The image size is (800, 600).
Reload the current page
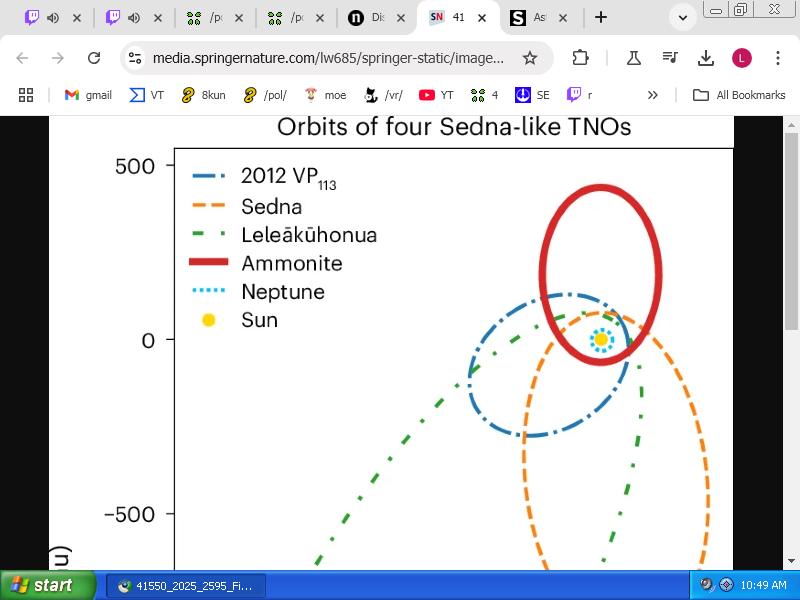(94, 58)
